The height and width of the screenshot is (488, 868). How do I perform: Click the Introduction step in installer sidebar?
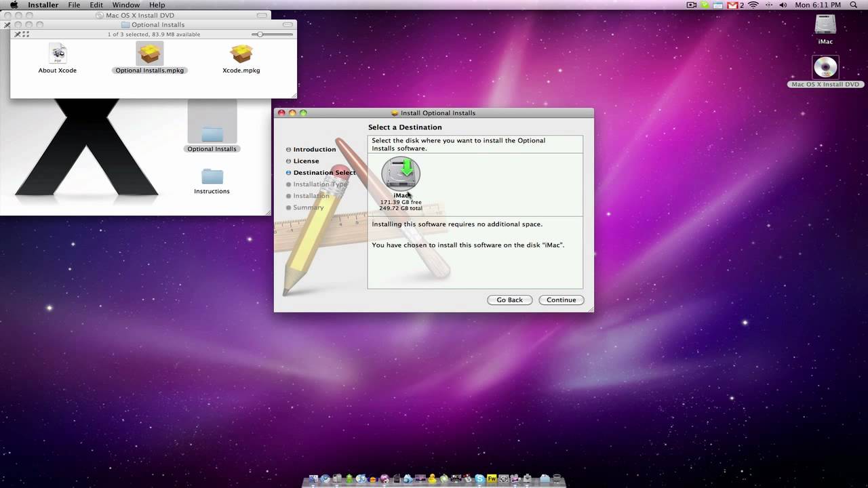pyautogui.click(x=315, y=149)
